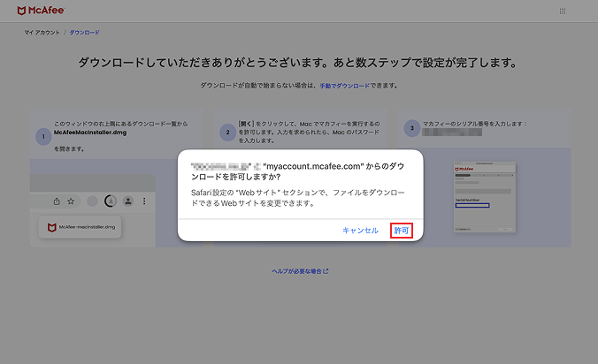Click the McAfee-macinstaller.dmg file chip
The height and width of the screenshot is (364, 598).
tap(80, 227)
